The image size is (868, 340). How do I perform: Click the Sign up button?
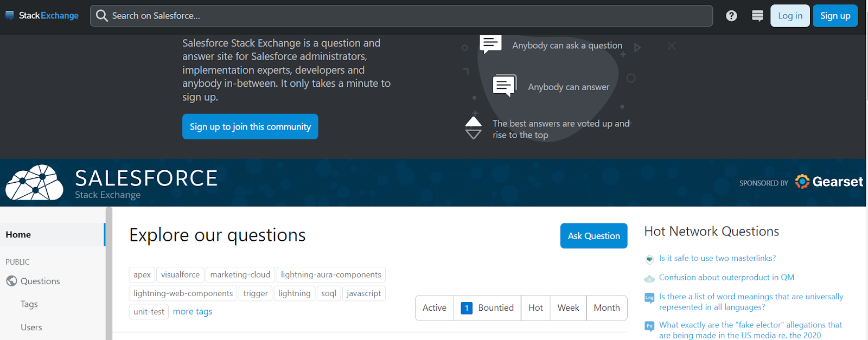point(835,16)
